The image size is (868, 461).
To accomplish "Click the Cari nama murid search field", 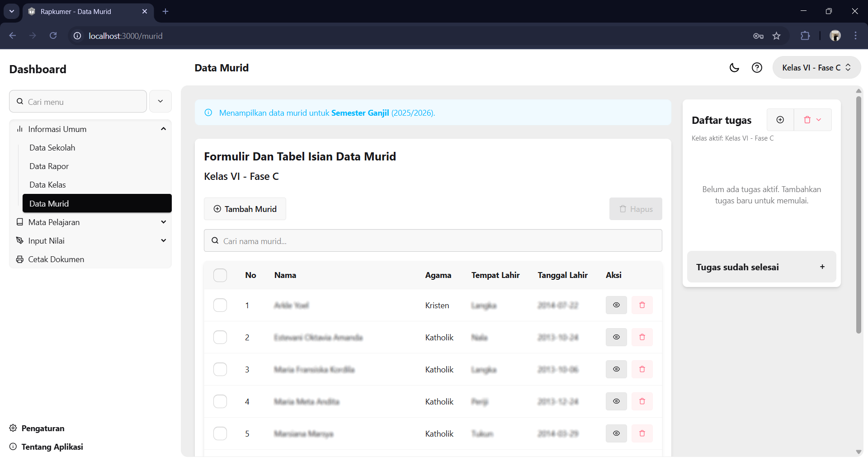I will point(433,241).
